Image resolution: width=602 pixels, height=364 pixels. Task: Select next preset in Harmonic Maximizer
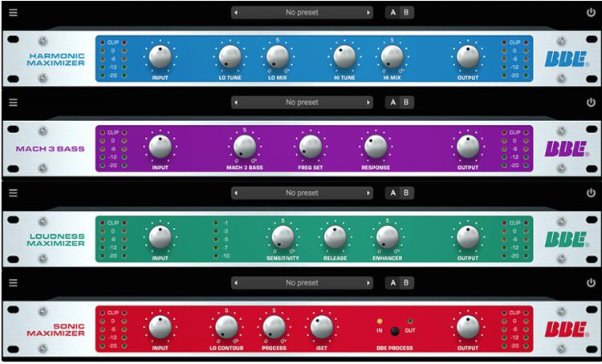coord(368,13)
